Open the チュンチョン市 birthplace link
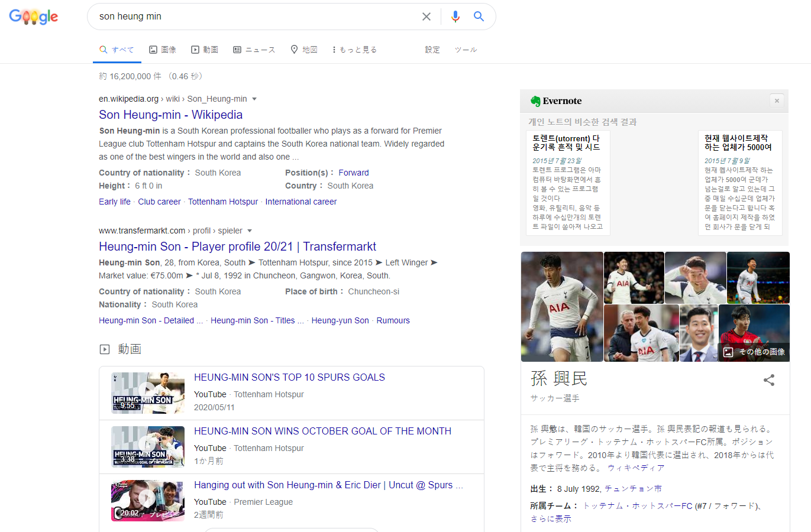Screen dimensions: 811x532 (x=633, y=489)
